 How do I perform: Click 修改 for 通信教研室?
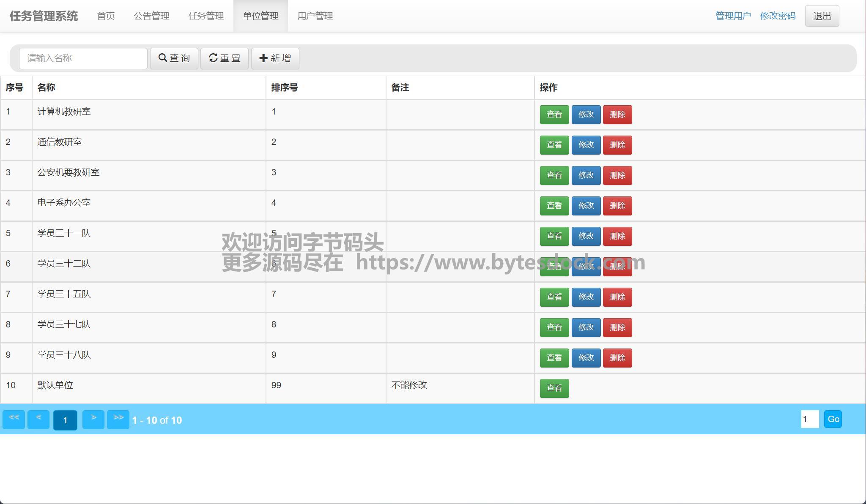click(586, 145)
